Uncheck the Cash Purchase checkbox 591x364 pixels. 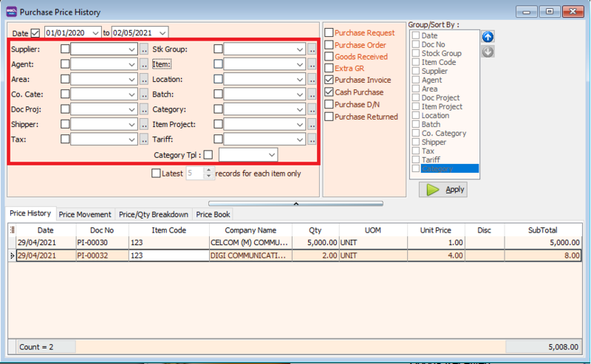tap(329, 92)
